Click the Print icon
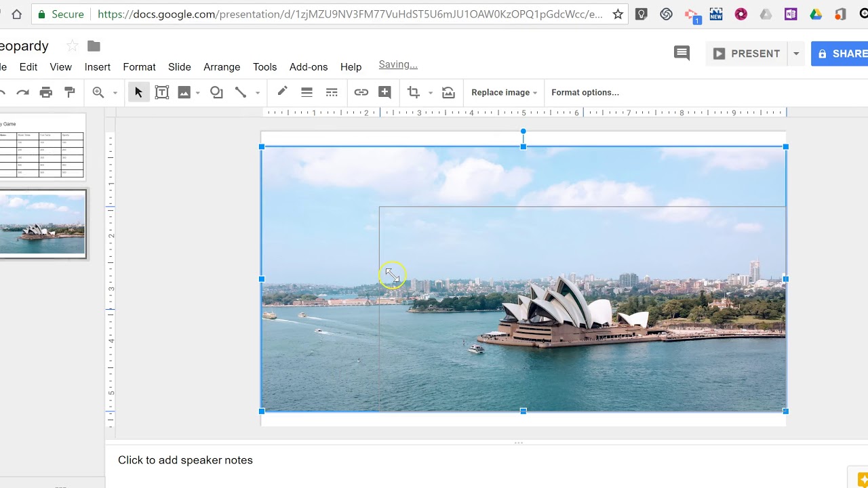The height and width of the screenshot is (488, 868). 46,92
